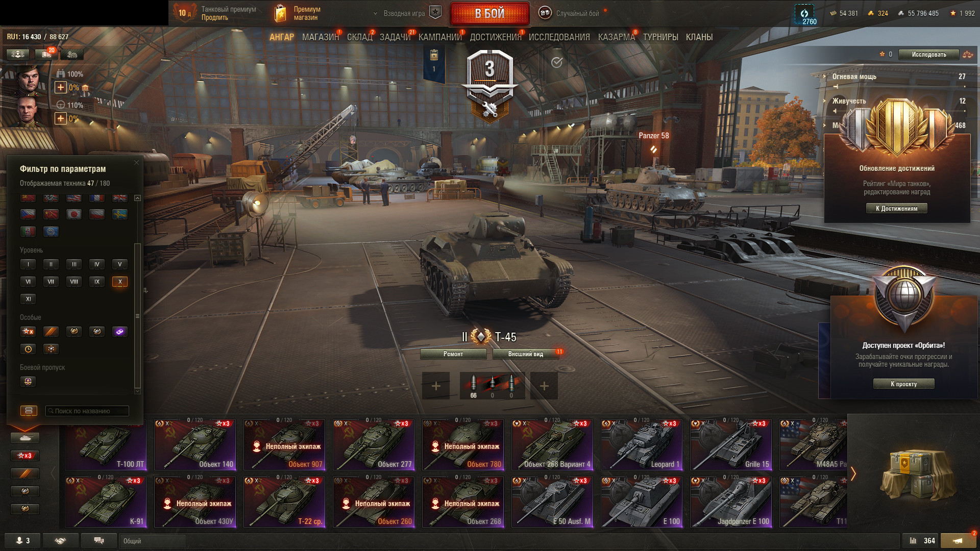Click the vehicle name search field
Viewport: 980px width, 551px height.
[87, 411]
